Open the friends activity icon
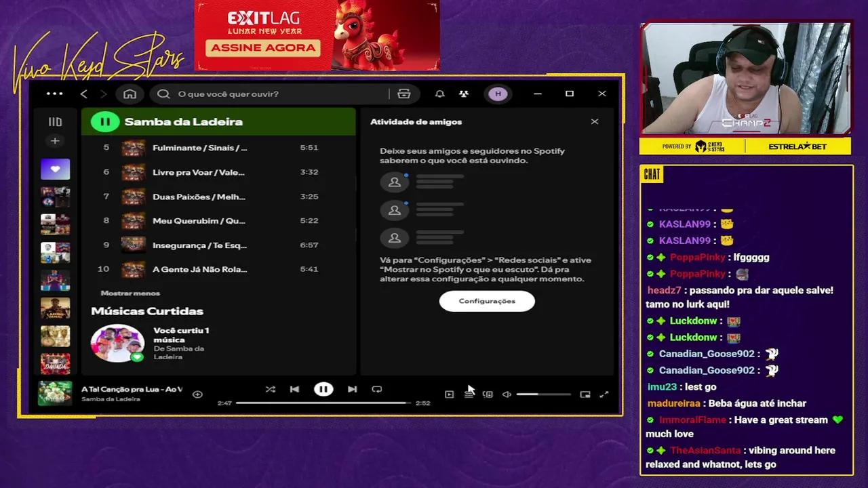Image resolution: width=868 pixels, height=488 pixels. [x=463, y=94]
